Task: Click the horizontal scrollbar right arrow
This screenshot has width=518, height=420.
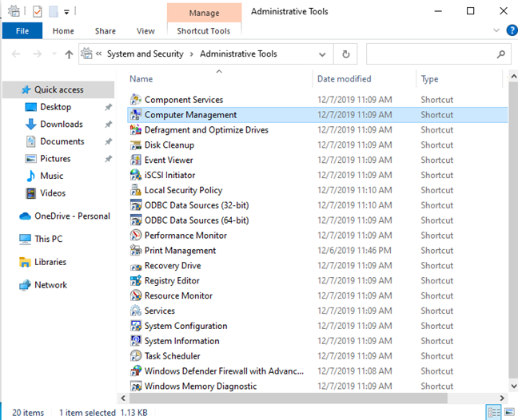Action: (x=502, y=398)
